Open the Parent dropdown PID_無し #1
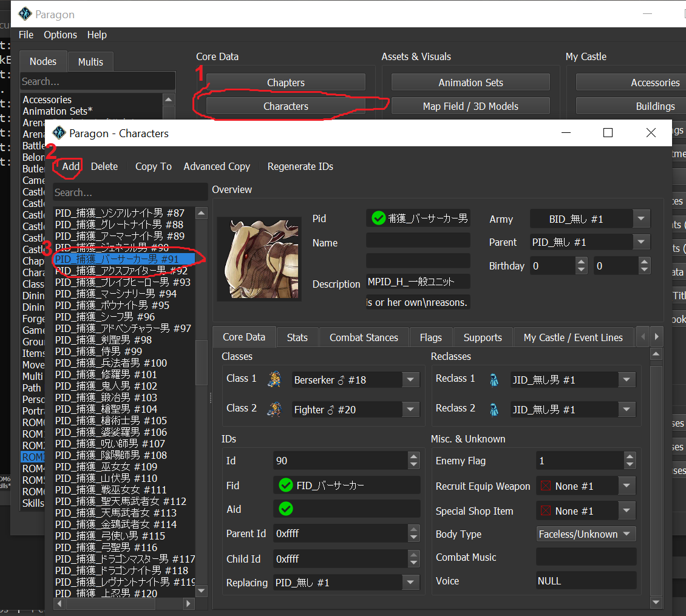 coord(589,242)
